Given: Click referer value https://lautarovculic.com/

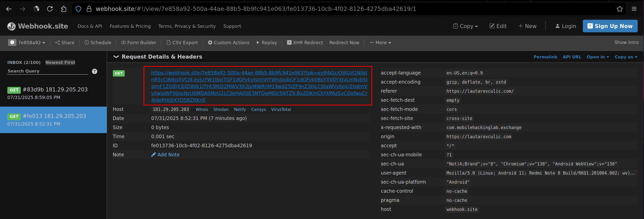Looking at the screenshot, I should click(x=480, y=91).
